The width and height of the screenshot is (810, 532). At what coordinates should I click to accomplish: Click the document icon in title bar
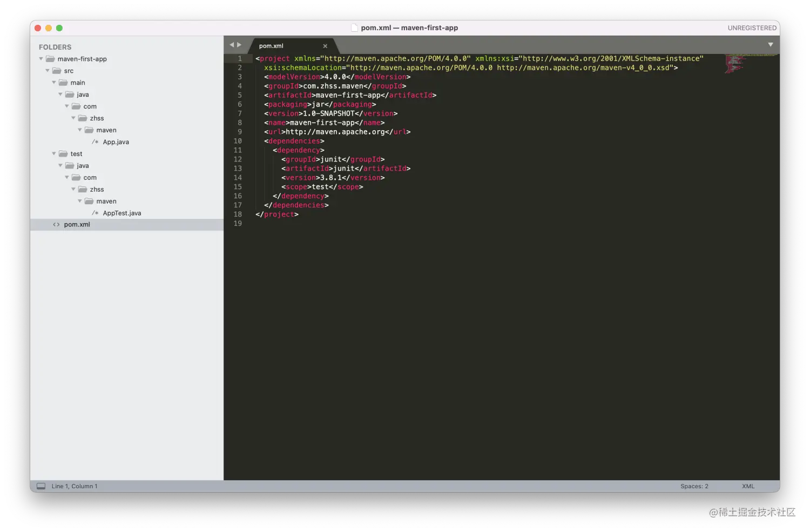click(354, 28)
